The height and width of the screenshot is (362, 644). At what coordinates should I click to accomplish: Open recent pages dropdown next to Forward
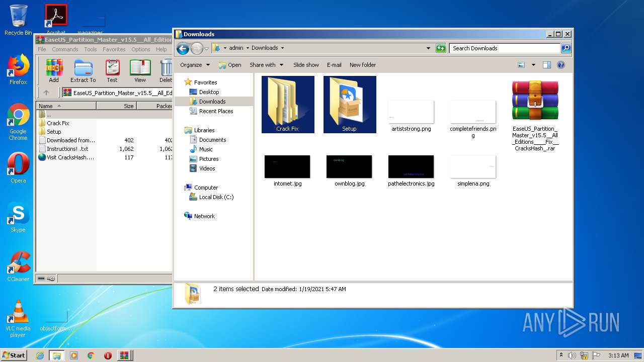click(x=206, y=49)
